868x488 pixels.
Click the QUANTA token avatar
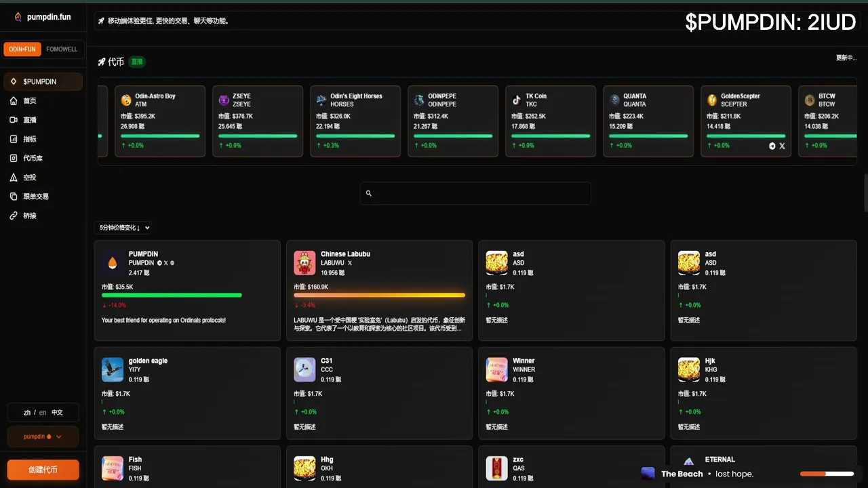(x=614, y=100)
